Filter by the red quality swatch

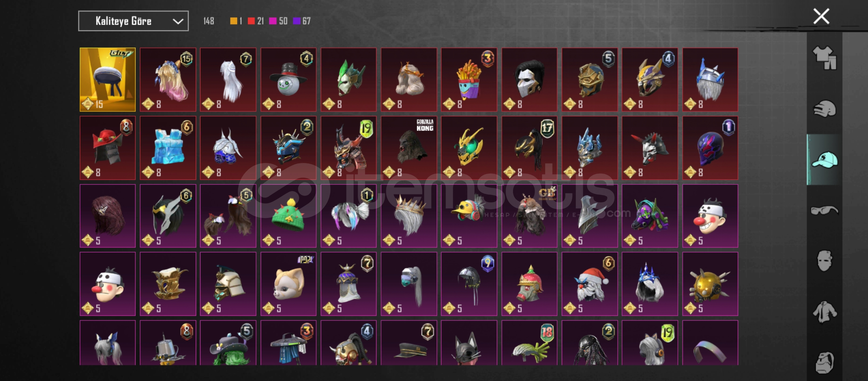[251, 21]
